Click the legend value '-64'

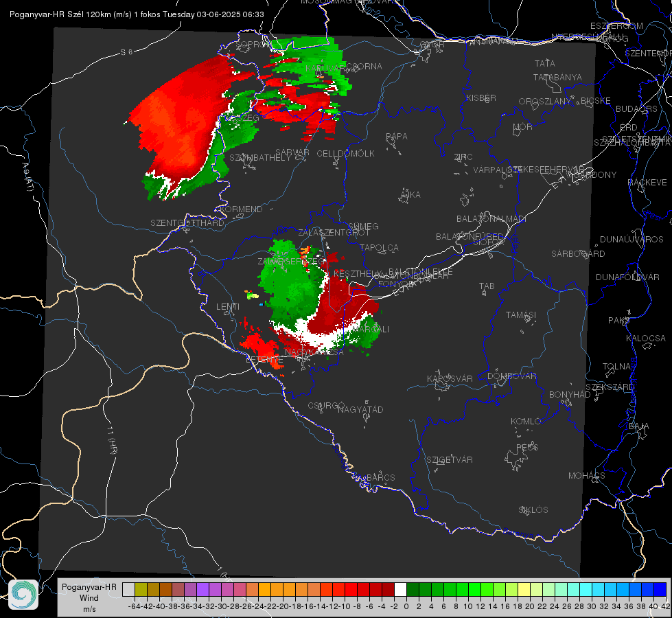point(133,606)
